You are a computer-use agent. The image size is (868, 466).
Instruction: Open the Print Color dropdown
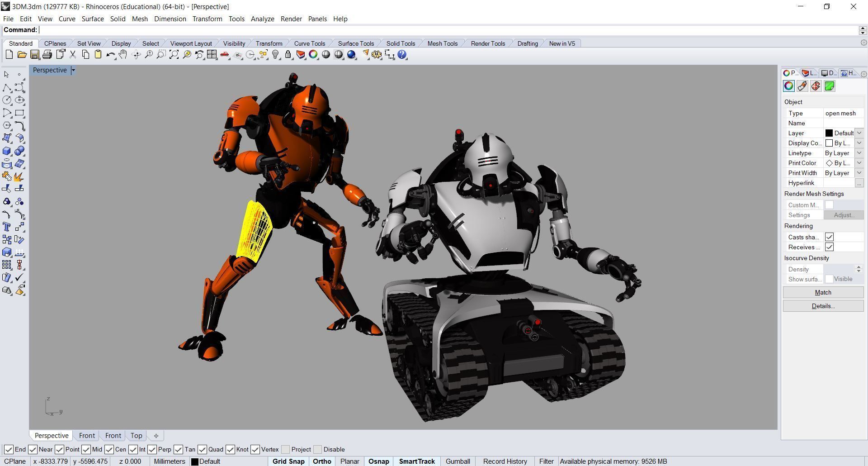(x=859, y=163)
